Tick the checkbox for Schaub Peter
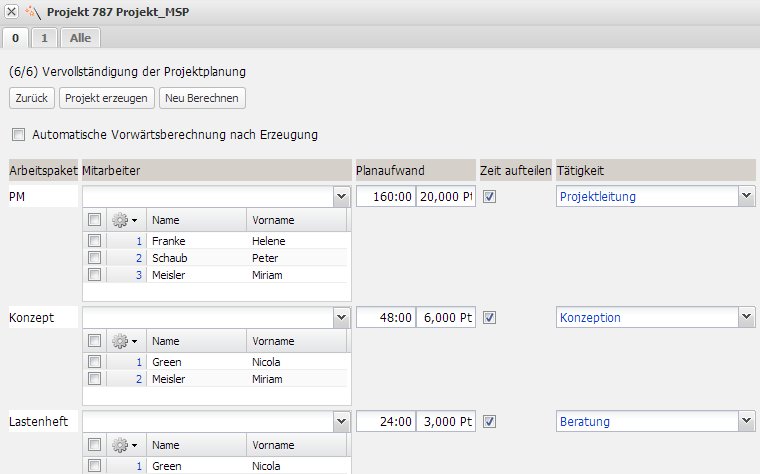Screen dimensions: 760x474 click(x=94, y=258)
